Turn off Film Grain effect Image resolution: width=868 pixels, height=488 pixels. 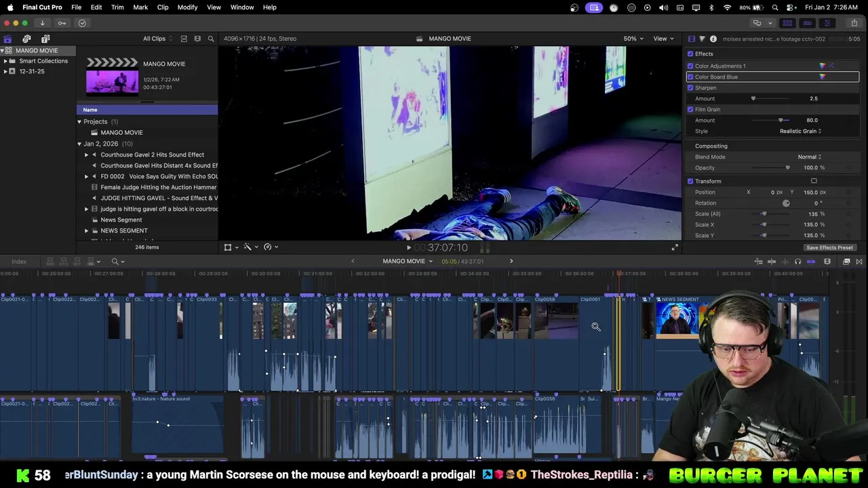(690, 109)
